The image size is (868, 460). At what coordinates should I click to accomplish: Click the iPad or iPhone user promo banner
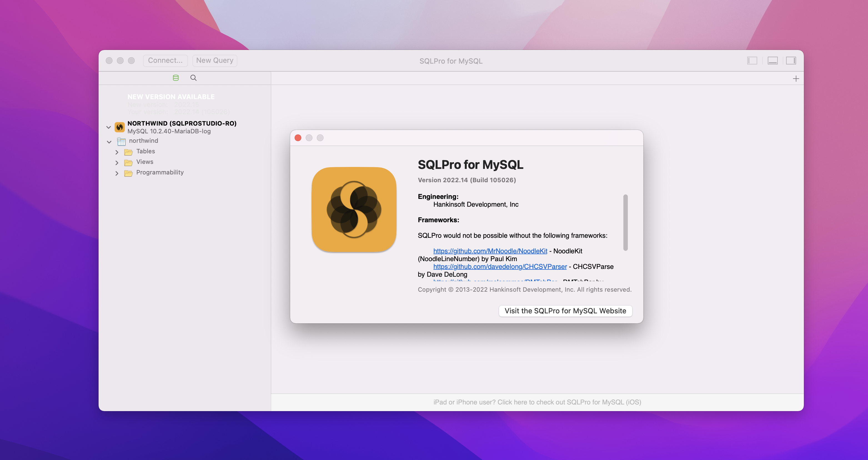537,402
